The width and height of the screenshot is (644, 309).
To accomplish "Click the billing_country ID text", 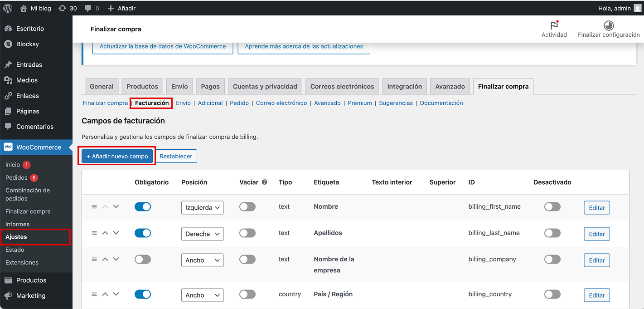I will point(490,294).
